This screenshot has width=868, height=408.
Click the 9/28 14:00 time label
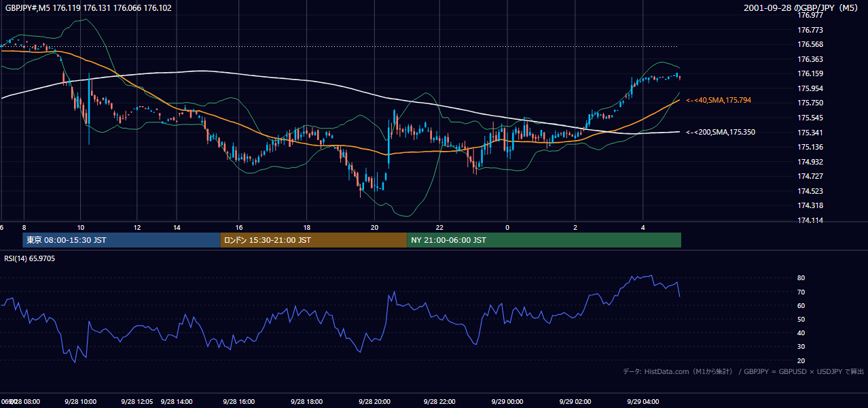pos(177,402)
